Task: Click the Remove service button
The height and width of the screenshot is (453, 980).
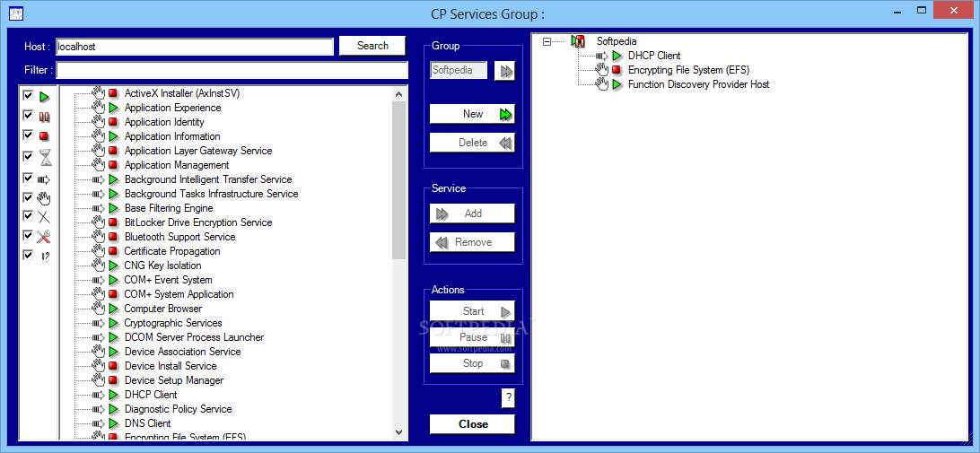Action: (x=472, y=242)
